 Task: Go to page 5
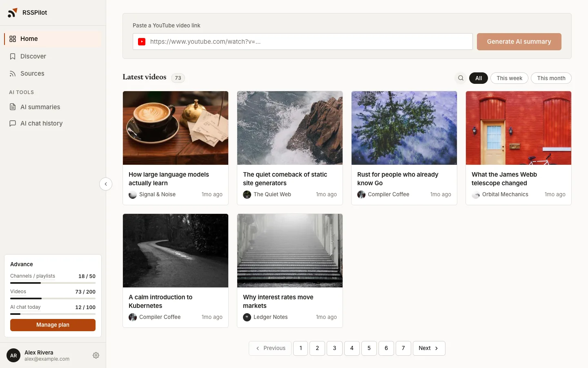369,348
